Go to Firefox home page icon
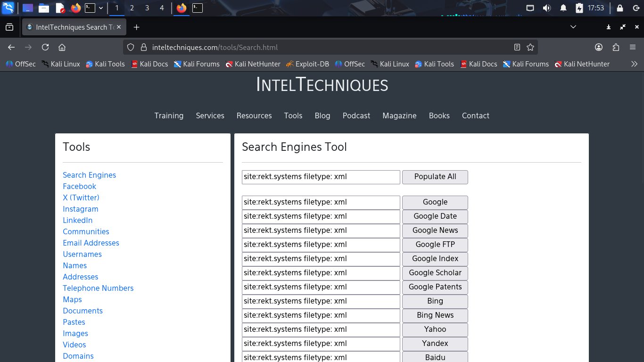The height and width of the screenshot is (362, 644). click(x=62, y=47)
